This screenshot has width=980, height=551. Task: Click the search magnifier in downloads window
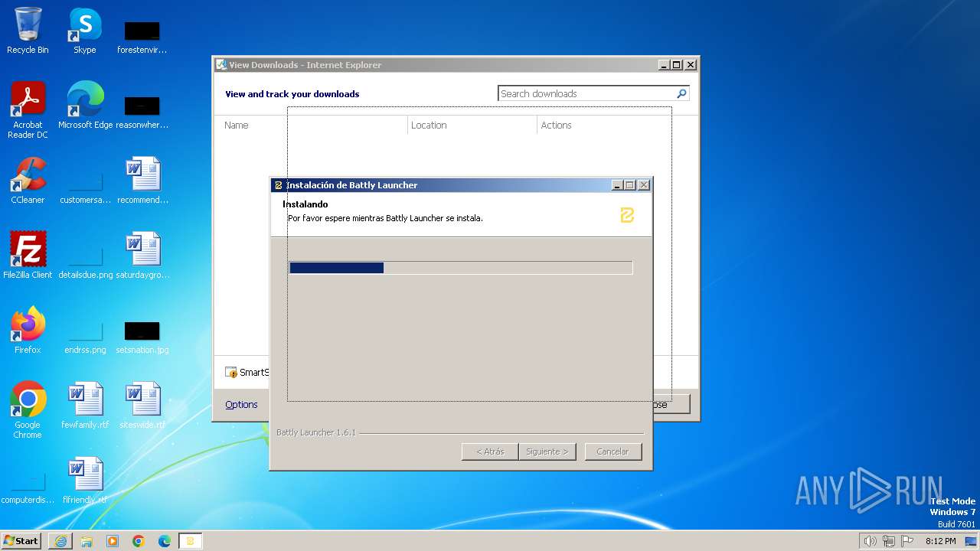point(681,93)
